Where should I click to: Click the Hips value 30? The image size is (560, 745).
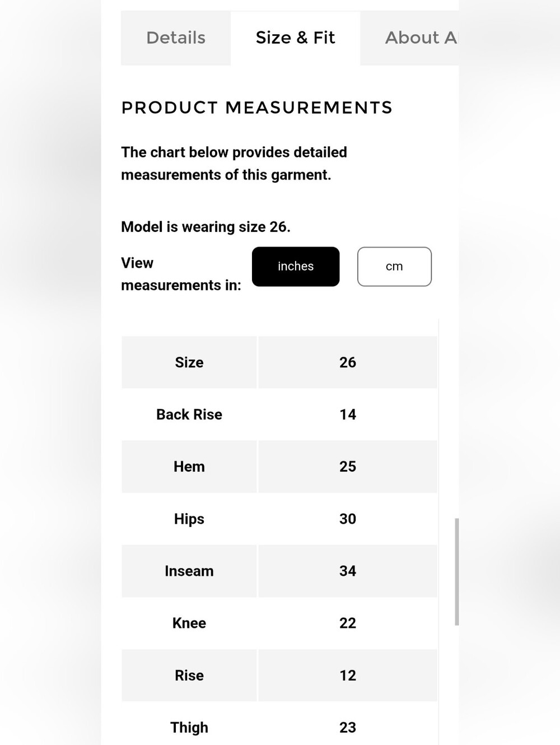(x=348, y=519)
